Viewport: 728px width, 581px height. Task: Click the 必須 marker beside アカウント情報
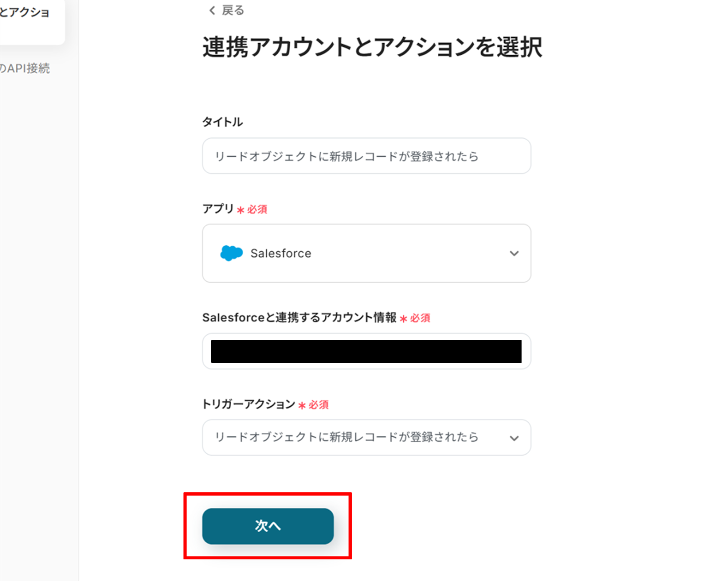tap(420, 318)
